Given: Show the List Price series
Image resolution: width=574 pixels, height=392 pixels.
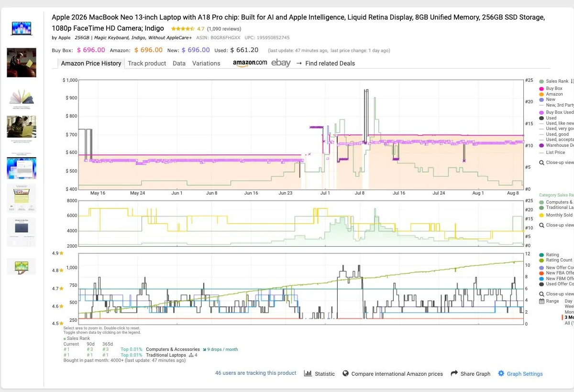Looking at the screenshot, I should tap(552, 152).
